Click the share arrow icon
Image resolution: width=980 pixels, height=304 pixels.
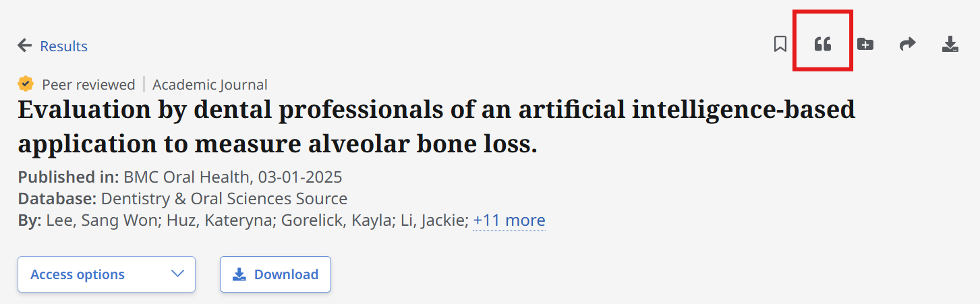pyautogui.click(x=908, y=44)
